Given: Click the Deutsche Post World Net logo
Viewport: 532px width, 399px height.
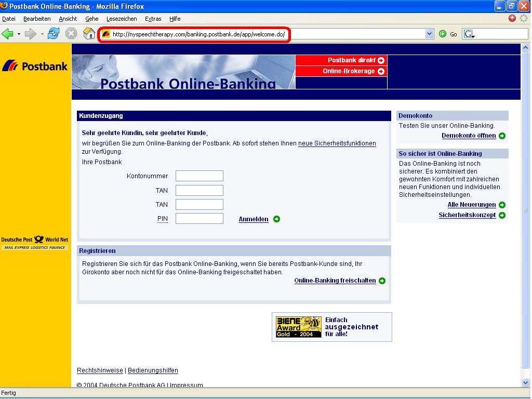Looking at the screenshot, I should 35,243.
